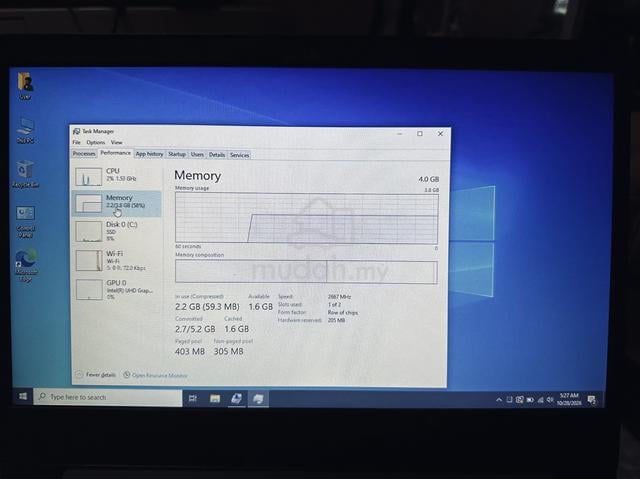Click the 2.2 GB (59.3 MB) in-use value
640x479 pixels.
(x=207, y=306)
